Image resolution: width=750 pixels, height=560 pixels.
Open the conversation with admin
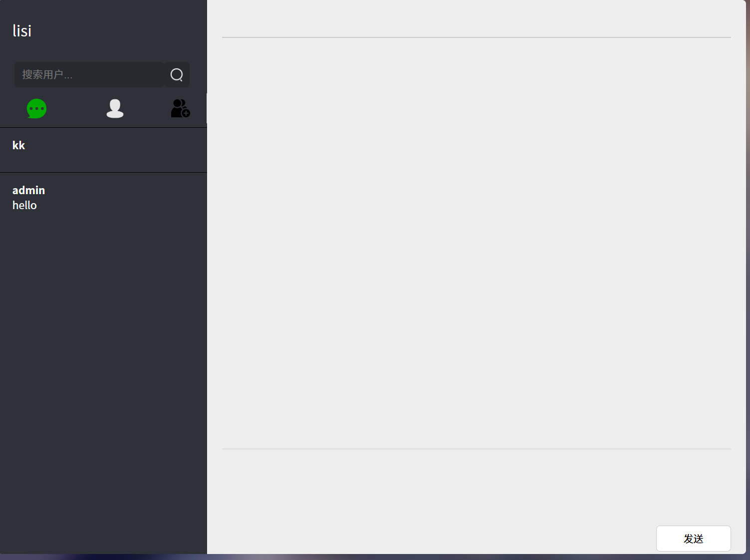click(103, 198)
